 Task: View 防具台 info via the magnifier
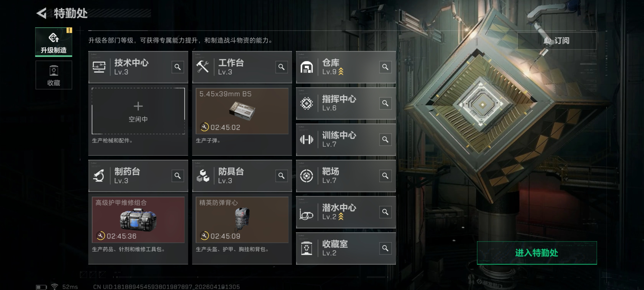coord(281,176)
